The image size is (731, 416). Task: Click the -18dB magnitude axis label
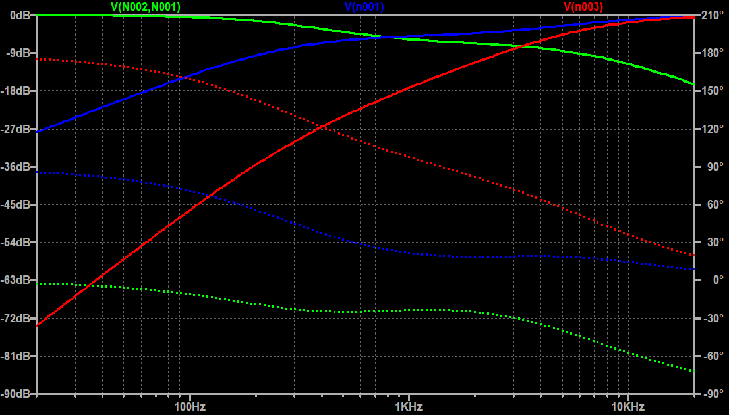(x=17, y=91)
